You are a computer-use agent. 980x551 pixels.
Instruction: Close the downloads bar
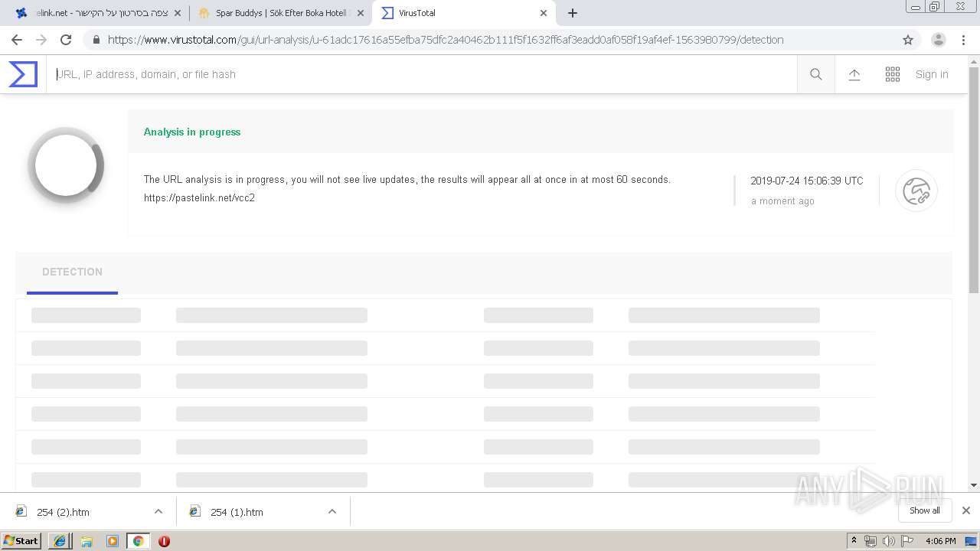pos(966,510)
